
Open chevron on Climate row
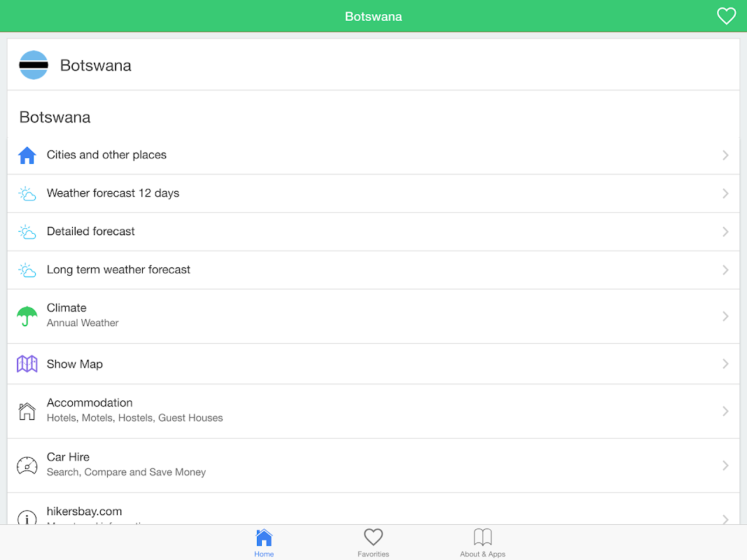point(725,316)
